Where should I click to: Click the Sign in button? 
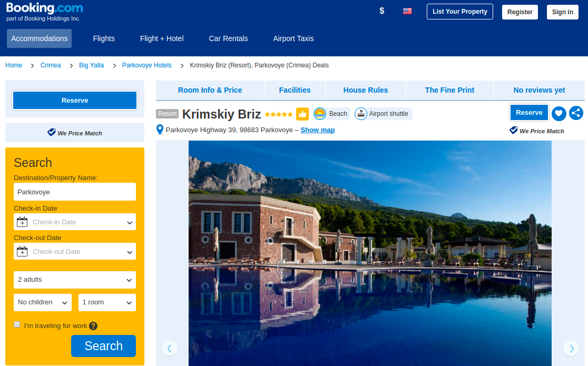pyautogui.click(x=563, y=12)
